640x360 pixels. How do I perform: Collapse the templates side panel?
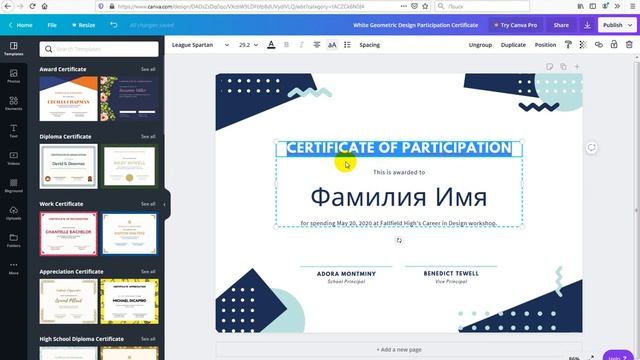(165, 204)
